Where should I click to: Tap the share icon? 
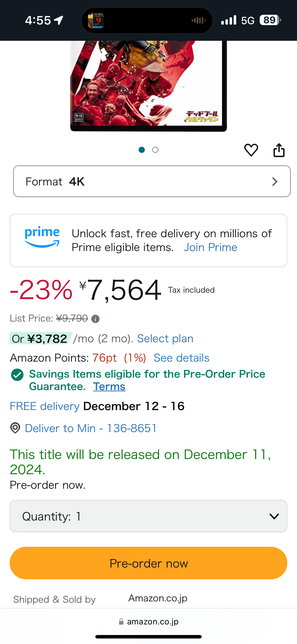pyautogui.click(x=279, y=150)
